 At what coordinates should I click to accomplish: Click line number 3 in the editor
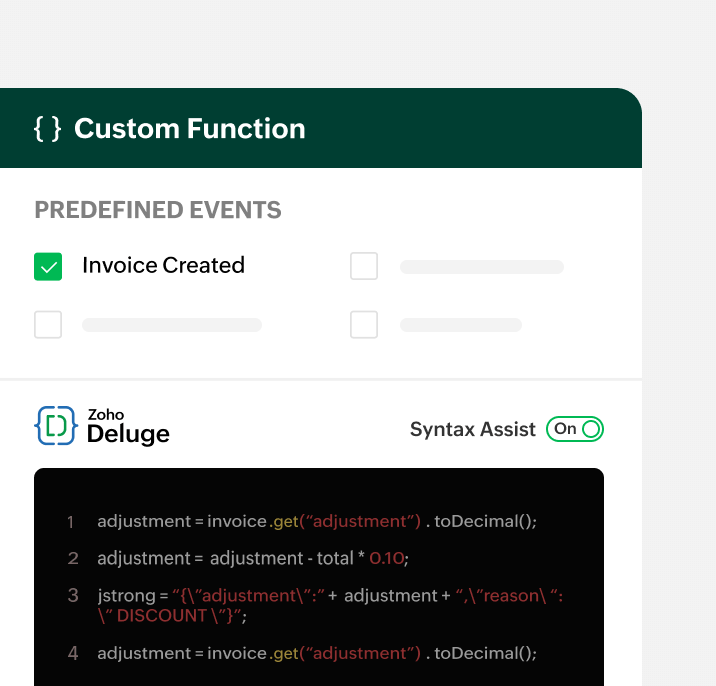(72, 596)
